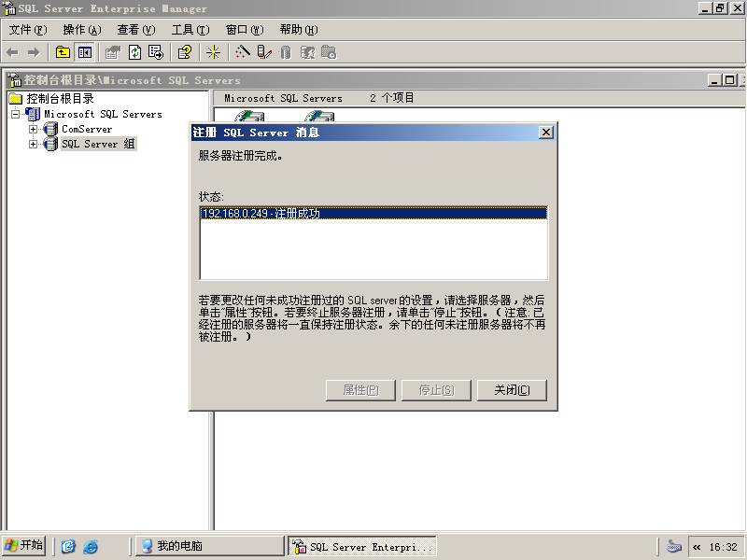Viewport: 747px width, 560px height.
Task: Expand the ComServer node
Action: pyautogui.click(x=33, y=129)
